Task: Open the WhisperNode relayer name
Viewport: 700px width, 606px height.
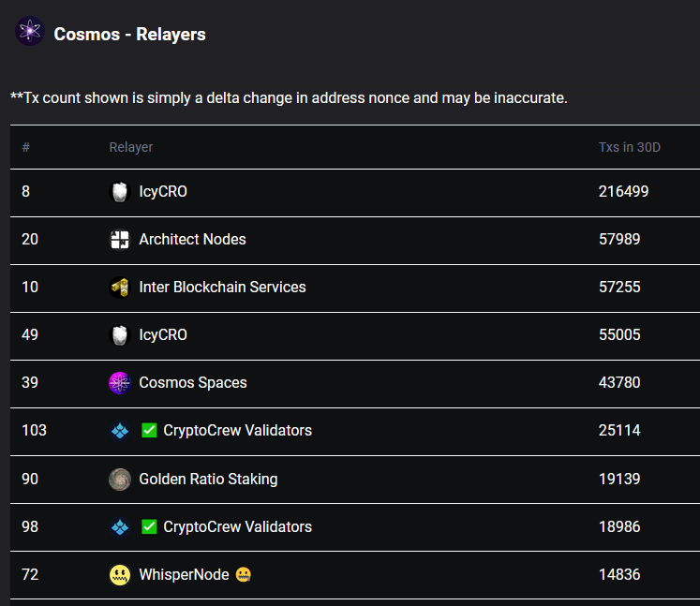Action: click(184, 575)
